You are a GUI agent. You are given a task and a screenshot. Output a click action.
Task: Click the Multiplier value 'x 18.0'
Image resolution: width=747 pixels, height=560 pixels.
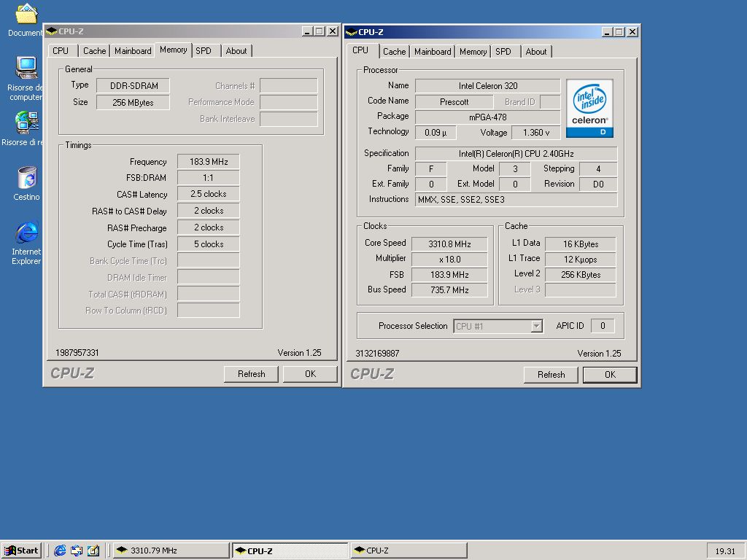coord(449,260)
